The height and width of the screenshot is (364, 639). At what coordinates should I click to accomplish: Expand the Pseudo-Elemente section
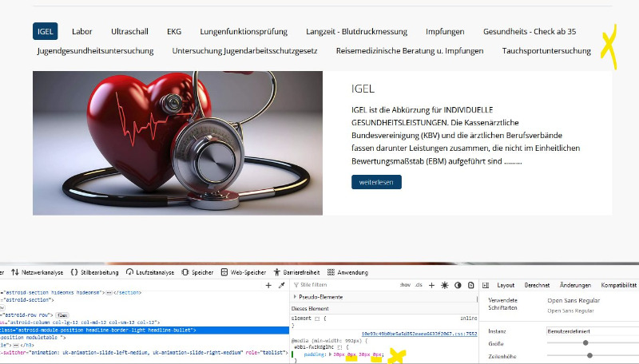tap(295, 297)
